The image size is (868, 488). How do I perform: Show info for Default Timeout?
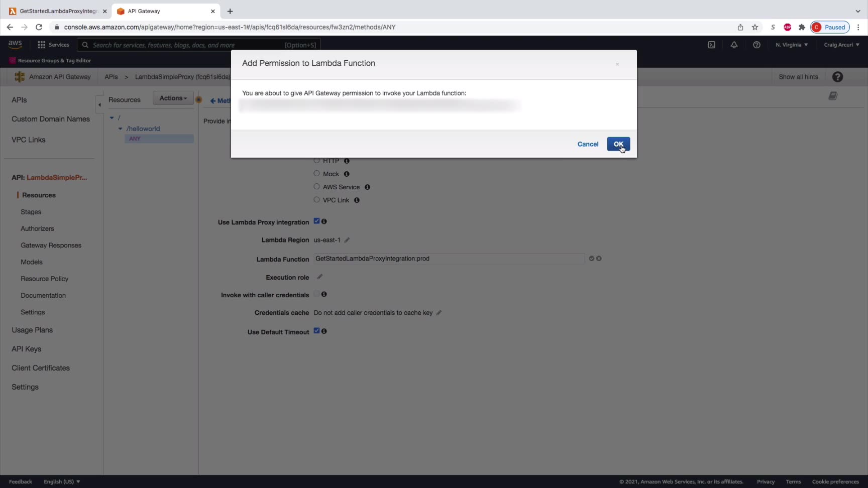coord(324,331)
